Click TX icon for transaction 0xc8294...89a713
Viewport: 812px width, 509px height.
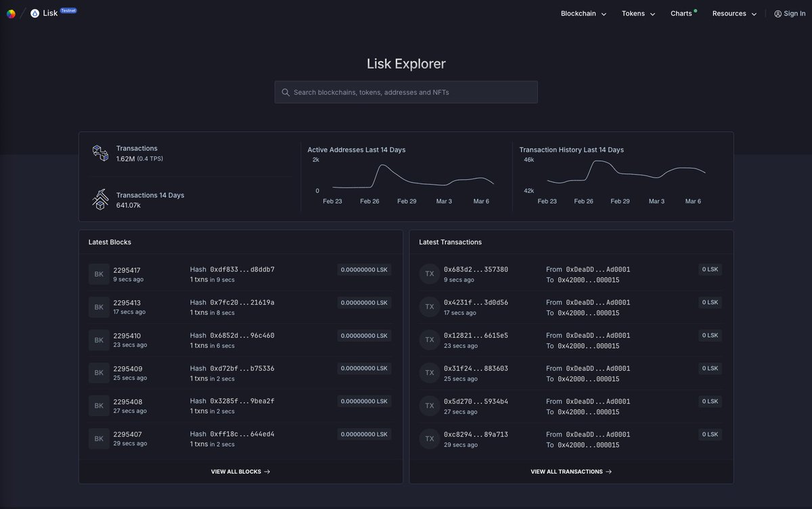(430, 439)
